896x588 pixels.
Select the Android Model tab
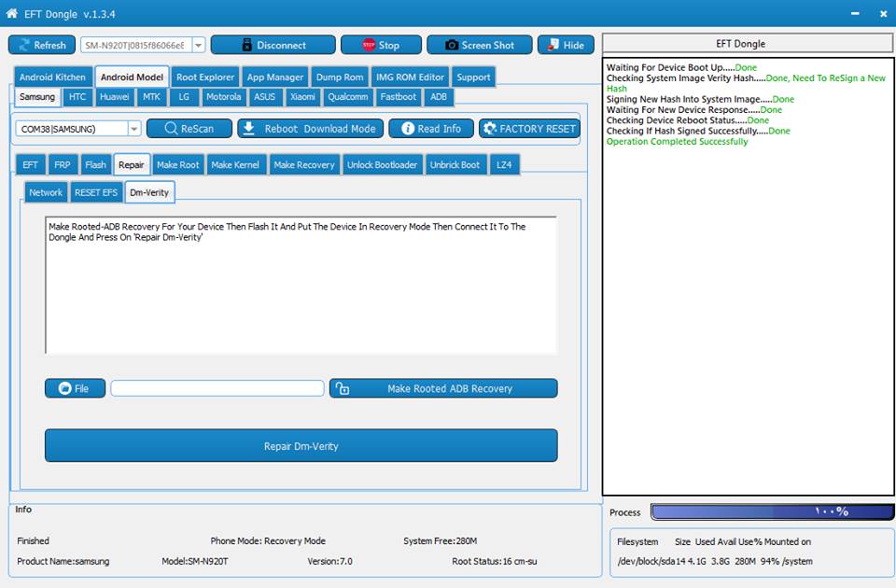tap(132, 77)
